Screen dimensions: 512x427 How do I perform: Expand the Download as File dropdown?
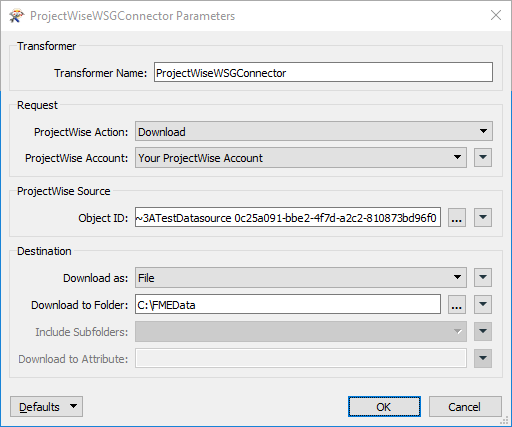301,278
